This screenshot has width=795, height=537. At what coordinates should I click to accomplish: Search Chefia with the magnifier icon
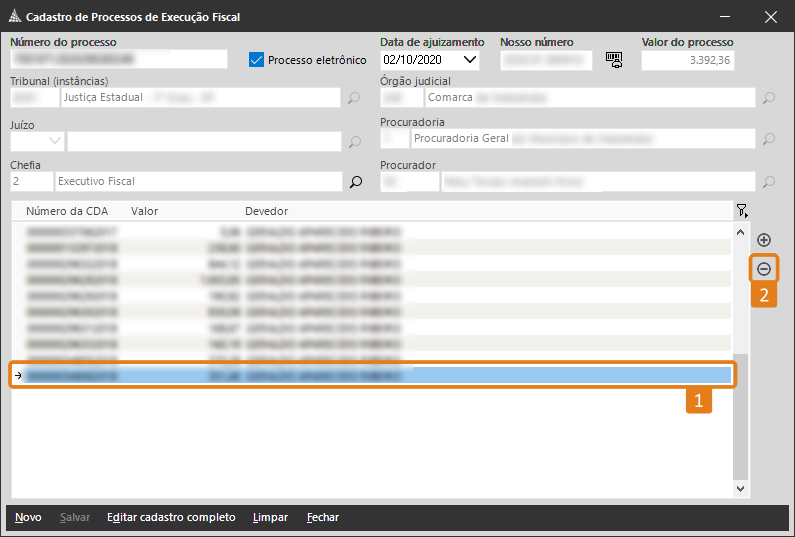point(354,182)
